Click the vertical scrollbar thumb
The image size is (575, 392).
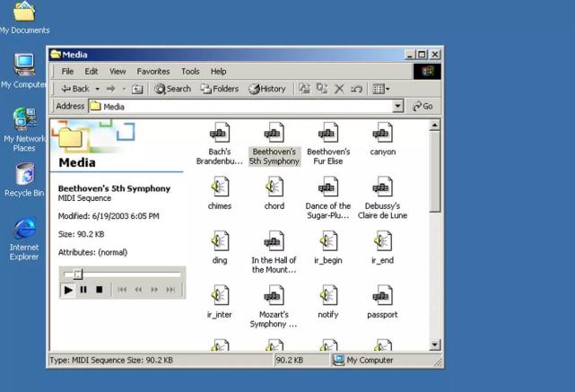(434, 171)
